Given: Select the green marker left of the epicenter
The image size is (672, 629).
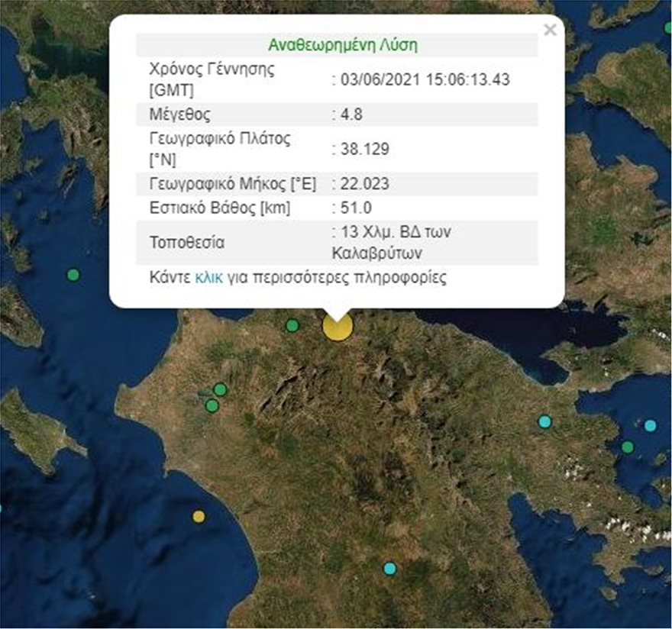Looking at the screenshot, I should coord(291,327).
